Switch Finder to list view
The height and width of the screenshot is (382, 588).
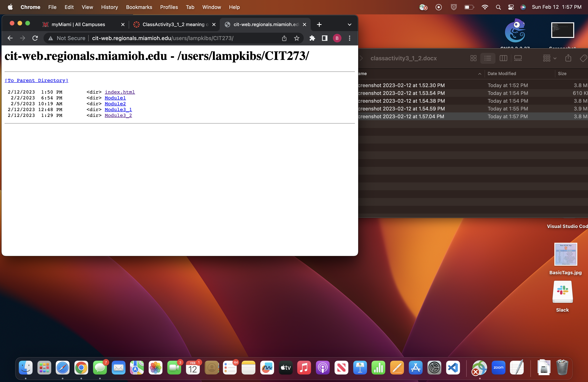[x=488, y=58]
